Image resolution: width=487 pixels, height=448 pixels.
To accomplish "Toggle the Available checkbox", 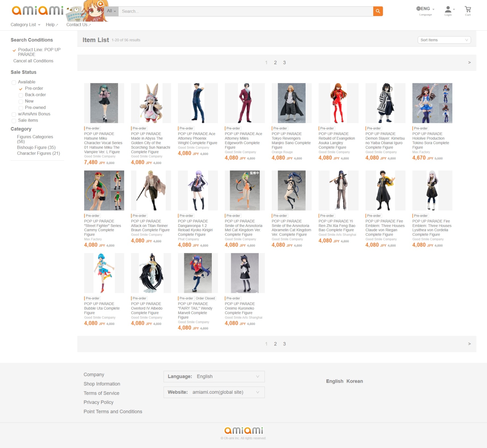I will click(x=14, y=82).
